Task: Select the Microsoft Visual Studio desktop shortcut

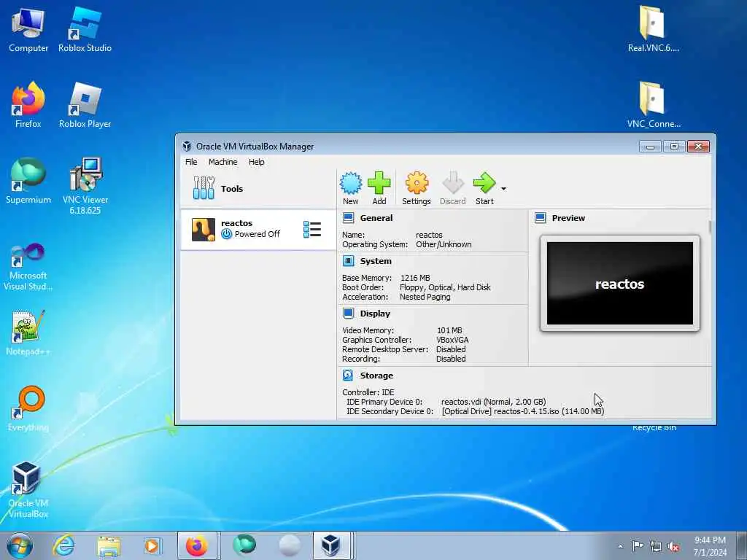Action: [x=28, y=267]
